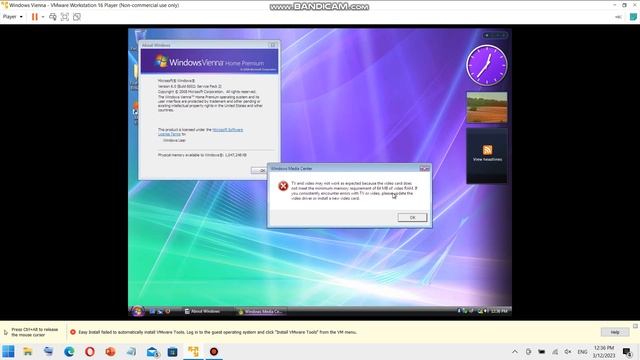640x360 pixels.
Task: Open the slideshow picture gadget
Action: (487, 107)
